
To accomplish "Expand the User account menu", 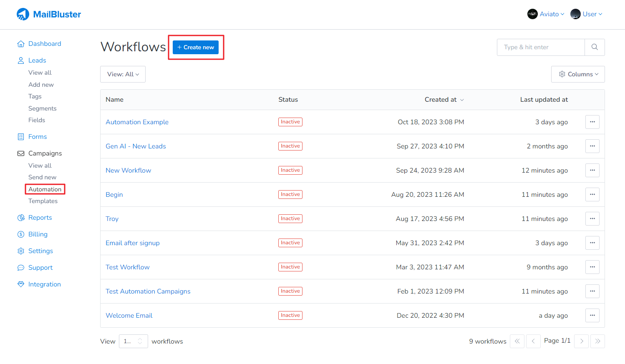I will pos(587,14).
